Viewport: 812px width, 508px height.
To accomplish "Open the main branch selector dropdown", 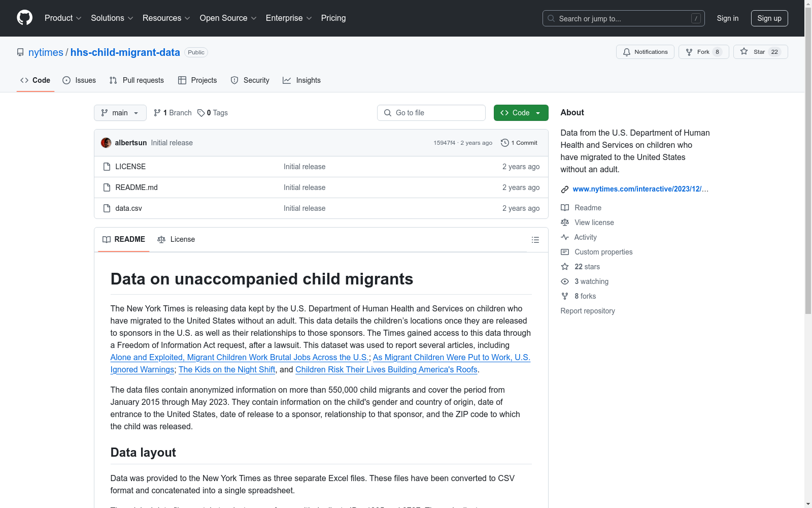I will pyautogui.click(x=120, y=113).
